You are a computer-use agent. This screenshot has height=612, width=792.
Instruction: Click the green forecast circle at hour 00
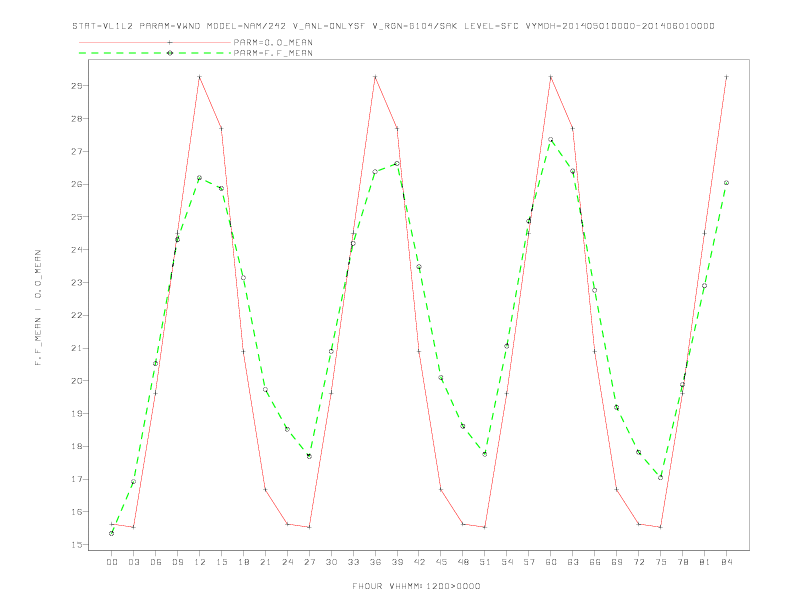click(112, 533)
